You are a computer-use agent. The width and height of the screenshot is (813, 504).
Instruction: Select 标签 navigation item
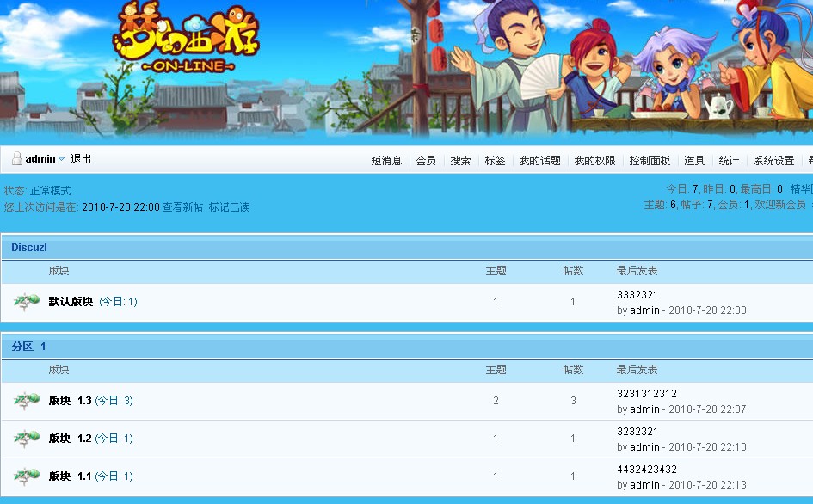point(495,161)
